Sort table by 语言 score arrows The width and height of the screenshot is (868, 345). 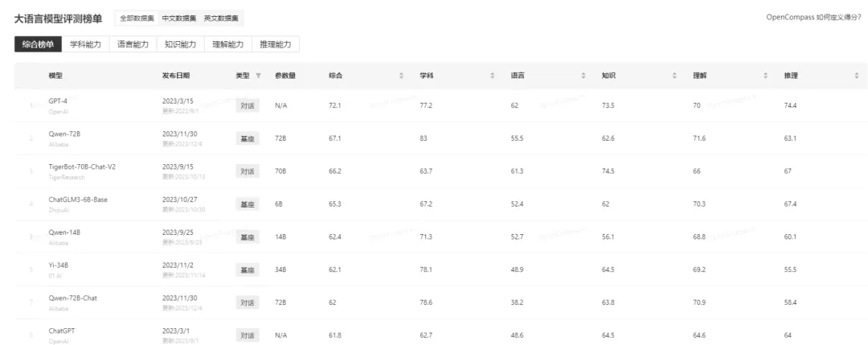click(x=583, y=76)
